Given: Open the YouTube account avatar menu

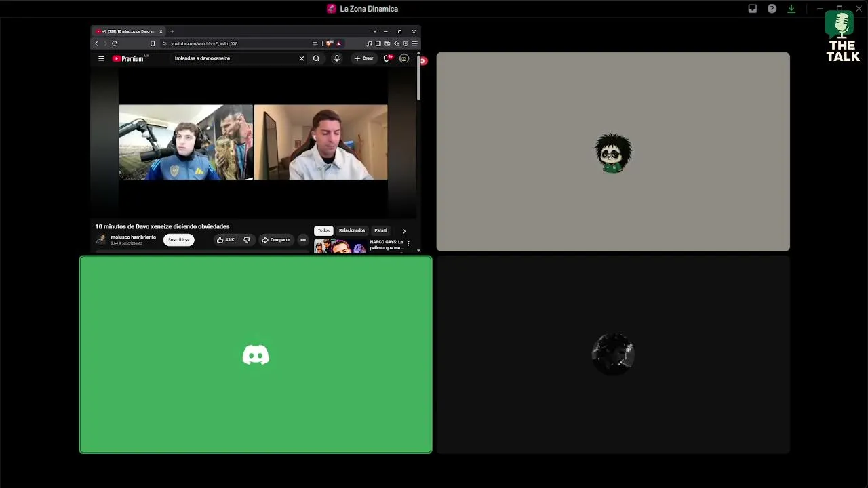Looking at the screenshot, I should 403,58.
